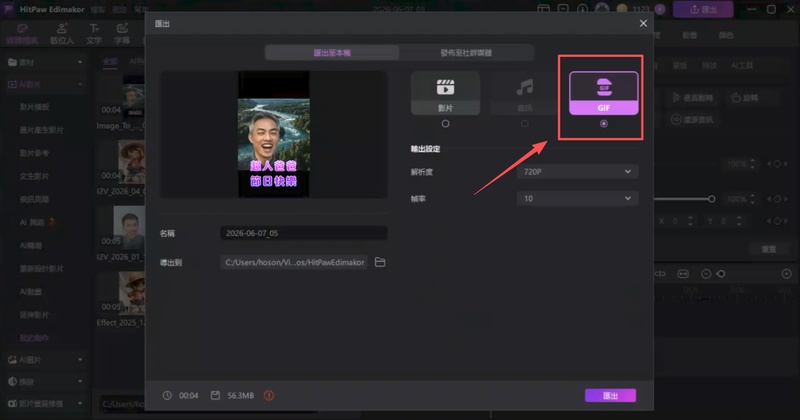This screenshot has width=800, height=420.
Task: Toggle keyframe diamond on the slider row
Action: (x=778, y=199)
